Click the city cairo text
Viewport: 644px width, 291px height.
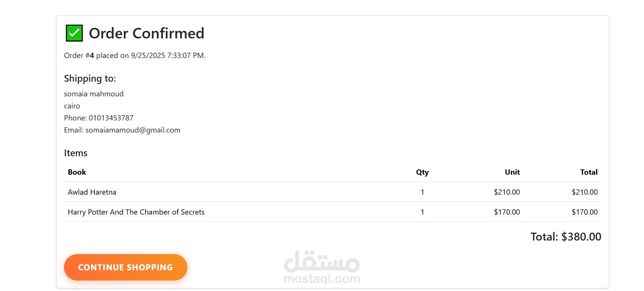point(72,106)
